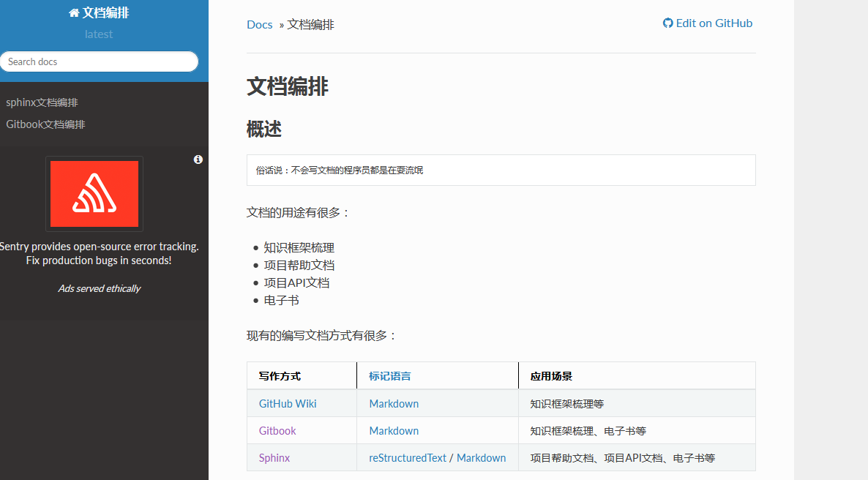
Task: Open the ad info circle icon
Action: 198,160
